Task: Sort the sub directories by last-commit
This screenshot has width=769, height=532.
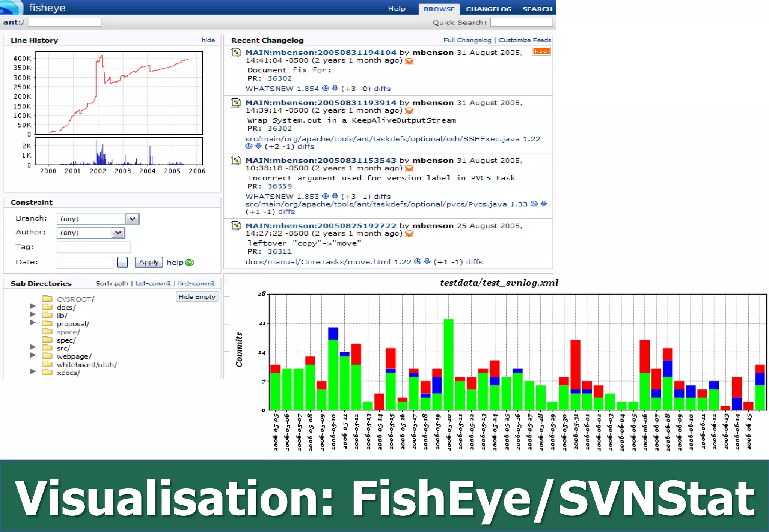Action: pyautogui.click(x=153, y=283)
